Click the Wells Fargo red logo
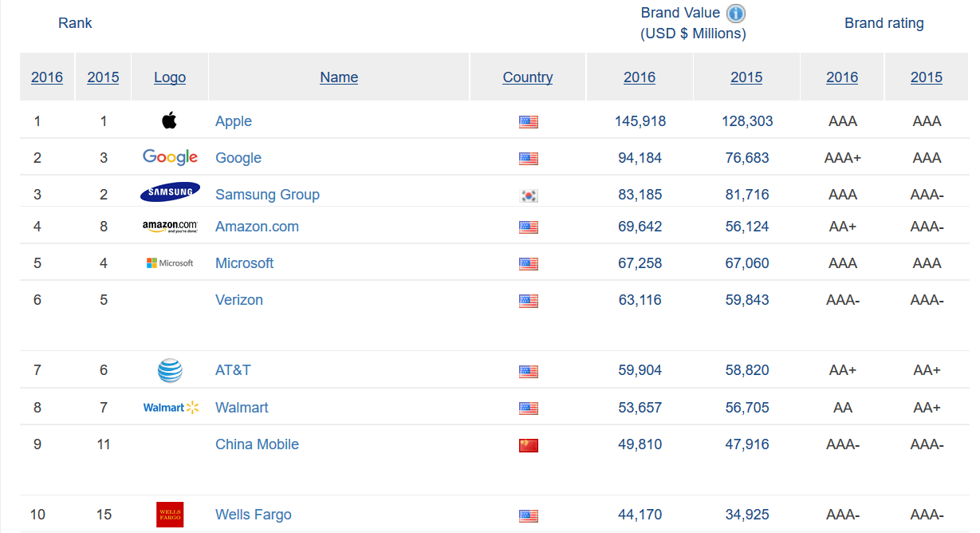The height and width of the screenshot is (533, 980). (x=170, y=515)
